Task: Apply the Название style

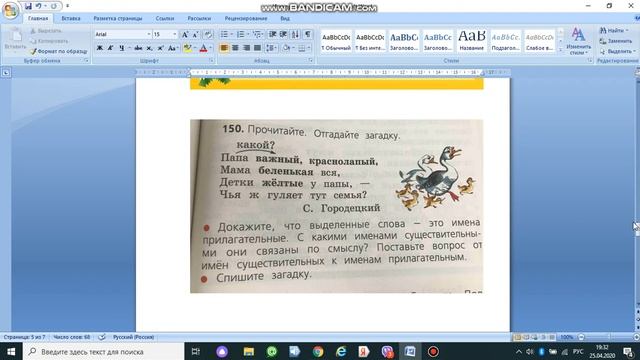Action: point(471,41)
